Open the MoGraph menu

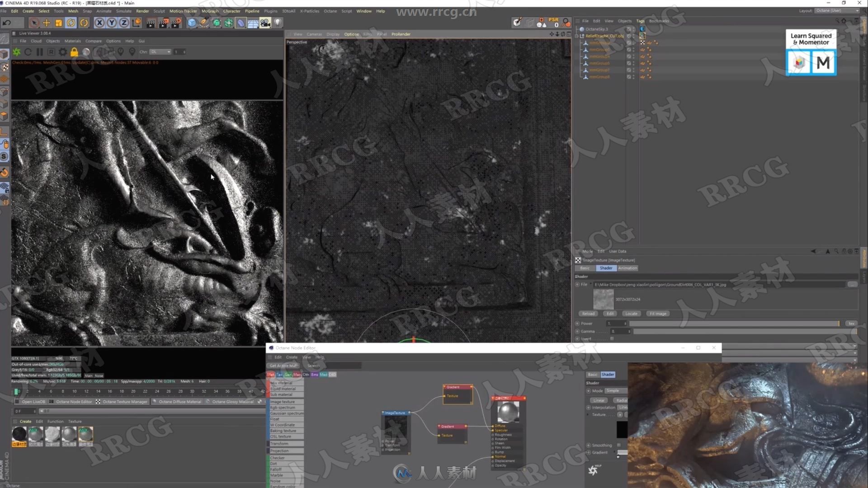tap(210, 11)
